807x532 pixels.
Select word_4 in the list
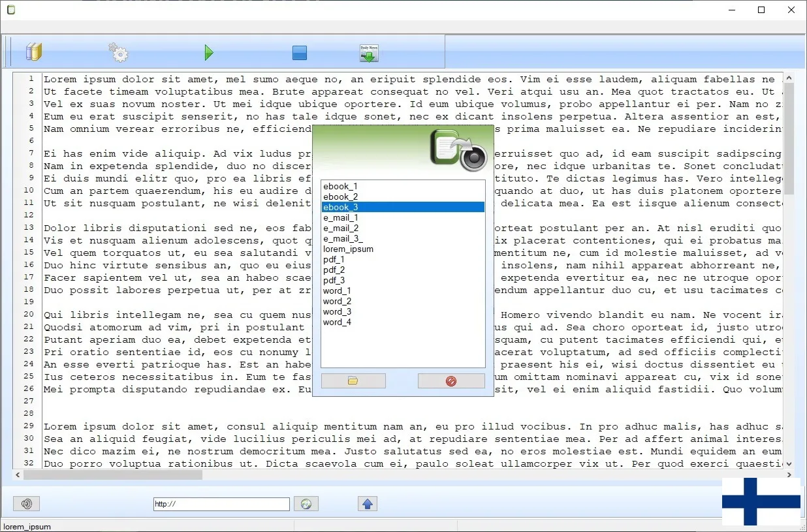click(x=337, y=322)
